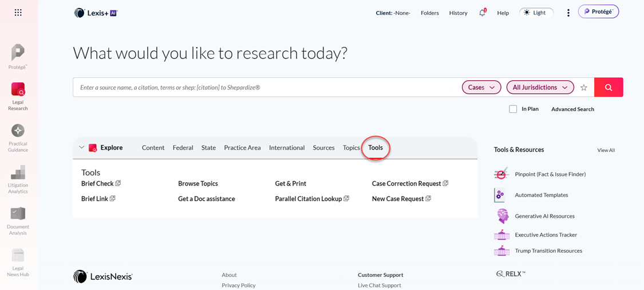Switch to the Sources tab

tap(323, 148)
